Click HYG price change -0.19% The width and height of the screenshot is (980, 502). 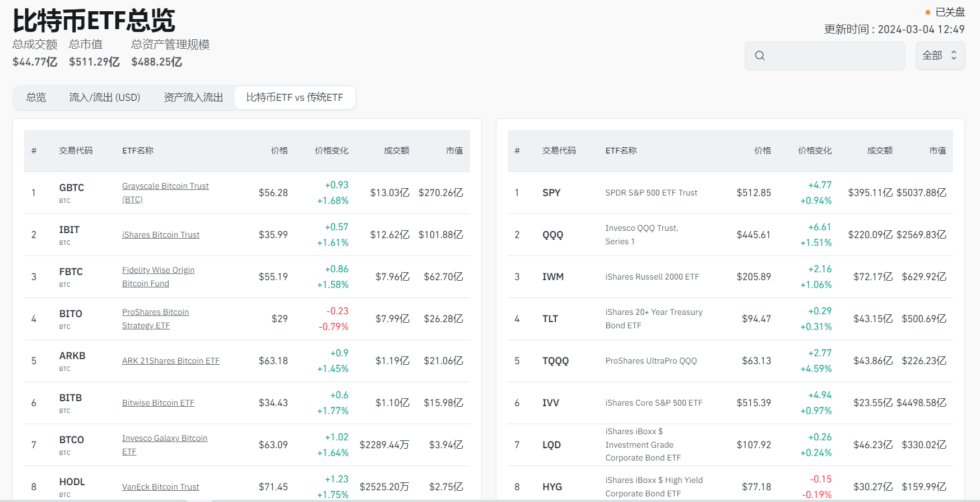point(817,495)
